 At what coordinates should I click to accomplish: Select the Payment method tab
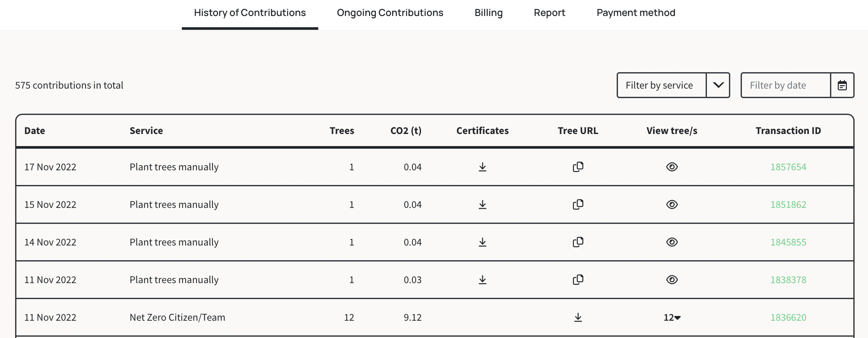(636, 13)
